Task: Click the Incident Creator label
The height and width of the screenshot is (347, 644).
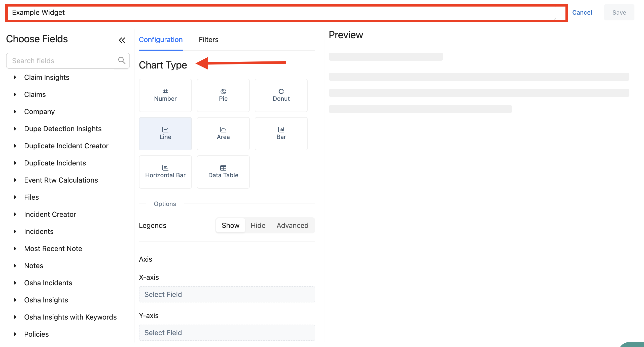Action: coord(50,214)
